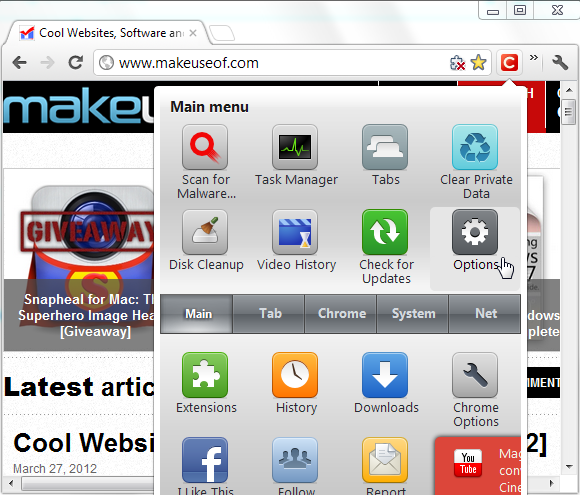Viewport: 580px width, 495px height.
Task: Open the Snapheal for Mac giveaway article
Action: point(88,315)
